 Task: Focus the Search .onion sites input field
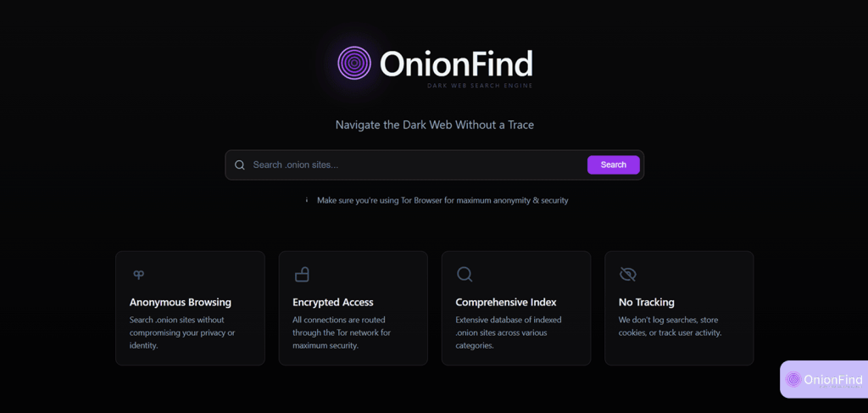pos(415,165)
